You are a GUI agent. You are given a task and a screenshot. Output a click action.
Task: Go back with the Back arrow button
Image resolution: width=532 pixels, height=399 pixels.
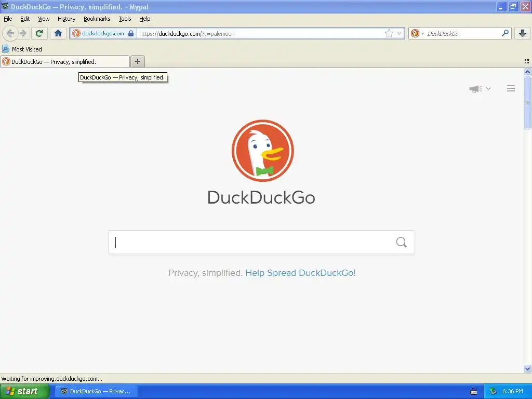[10, 33]
